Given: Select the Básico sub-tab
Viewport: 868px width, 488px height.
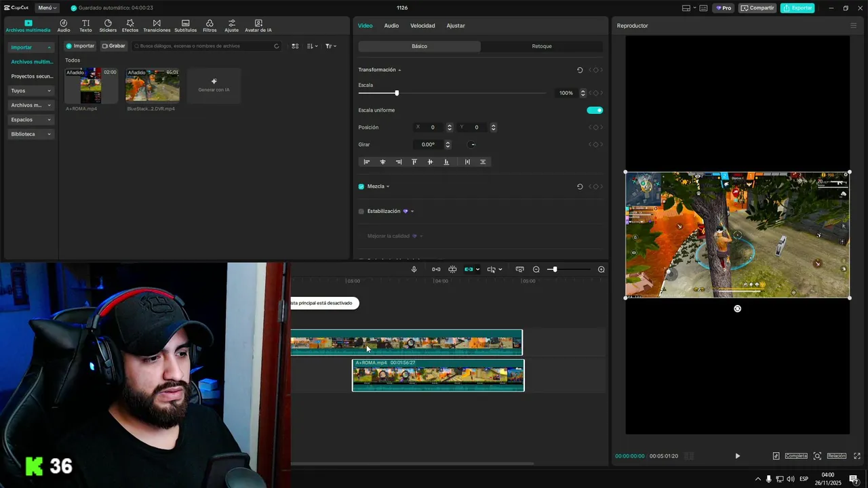Looking at the screenshot, I should coord(419,46).
